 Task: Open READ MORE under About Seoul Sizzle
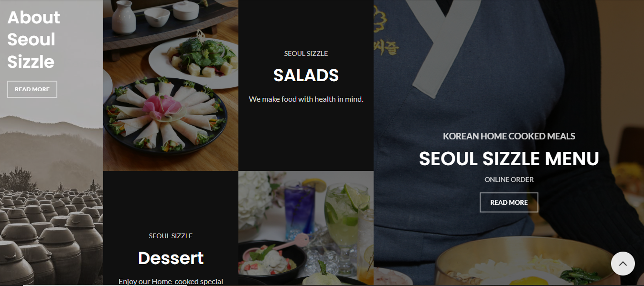[x=32, y=89]
